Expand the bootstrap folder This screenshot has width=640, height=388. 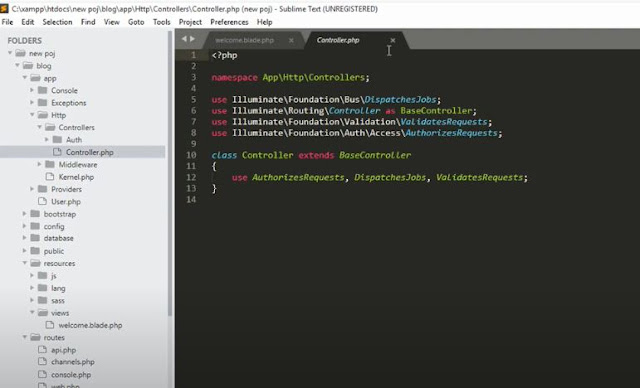[x=24, y=213]
